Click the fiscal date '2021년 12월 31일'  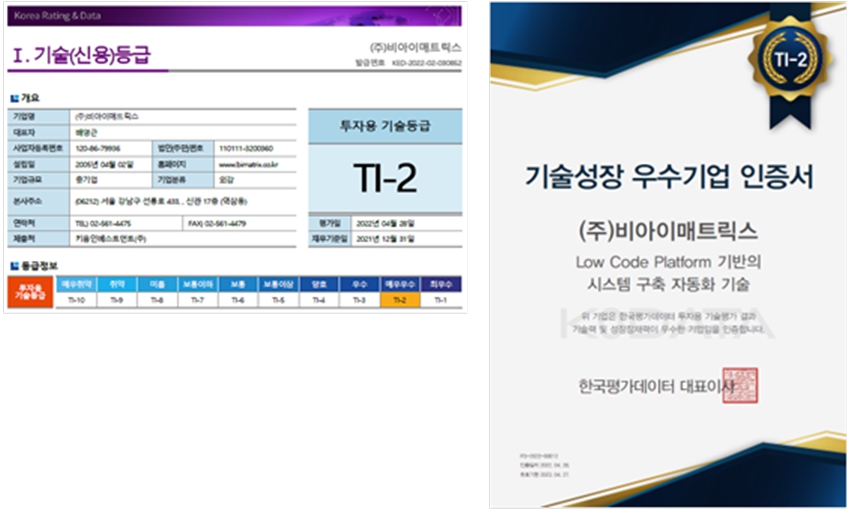click(x=385, y=238)
